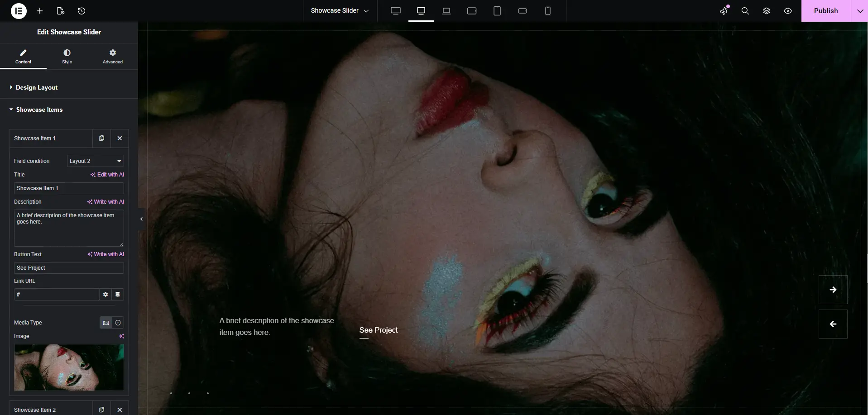Publish the page
Screen dimensions: 868x415
[827, 10]
